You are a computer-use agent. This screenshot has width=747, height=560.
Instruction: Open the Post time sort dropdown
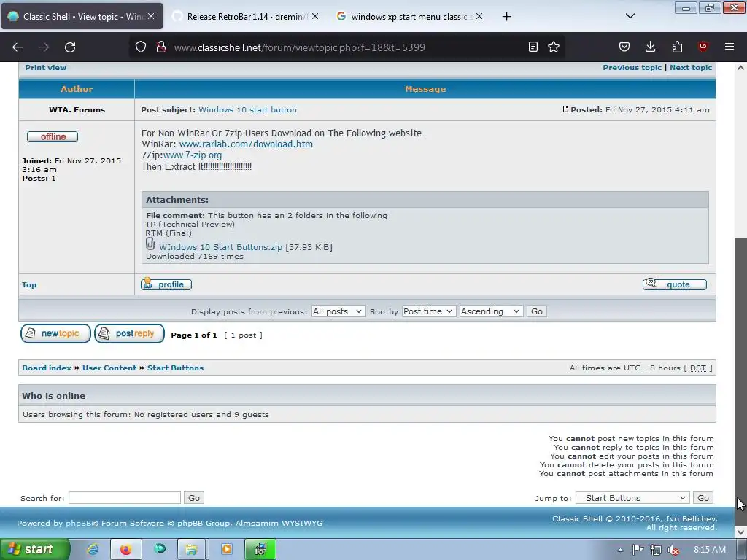click(429, 311)
